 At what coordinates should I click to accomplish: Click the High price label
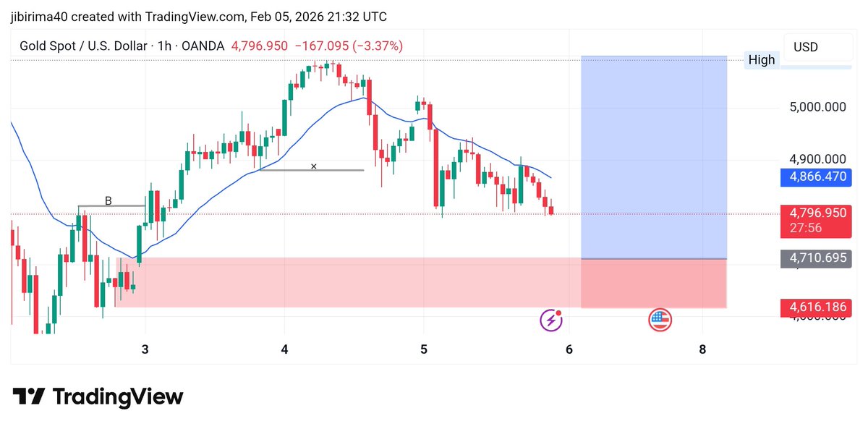[762, 60]
